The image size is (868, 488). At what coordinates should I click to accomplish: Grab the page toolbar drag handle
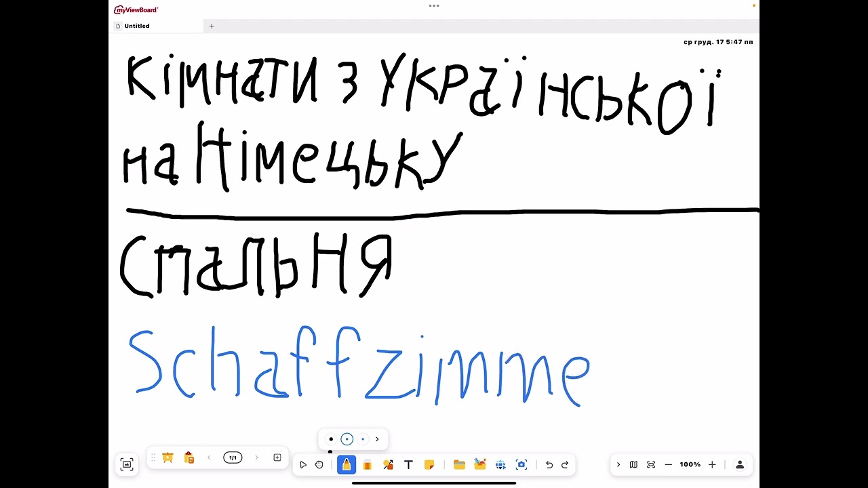coord(153,458)
